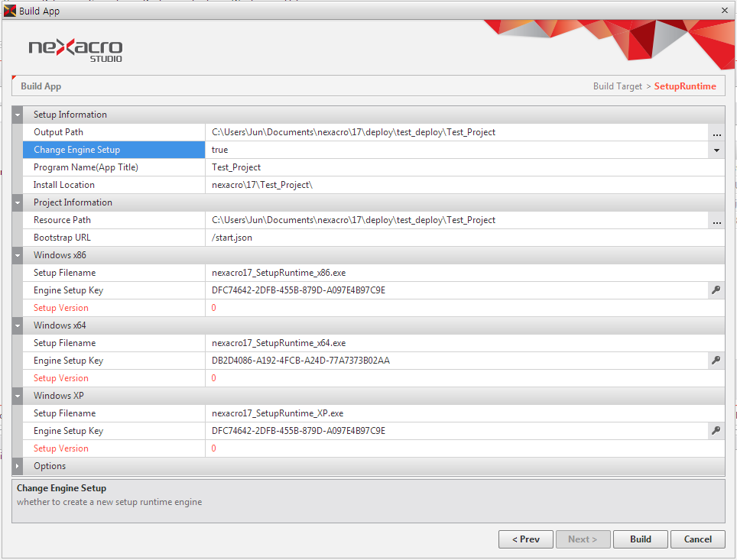Click key icon for Windows x64 Engine Setup Key
Screen dimensions: 737x560
coord(716,361)
